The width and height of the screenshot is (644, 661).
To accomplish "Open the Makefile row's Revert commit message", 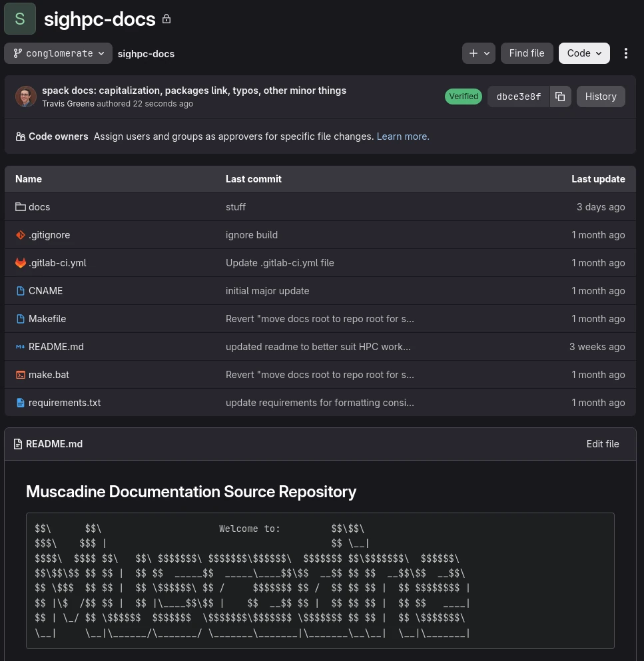I will tap(320, 319).
